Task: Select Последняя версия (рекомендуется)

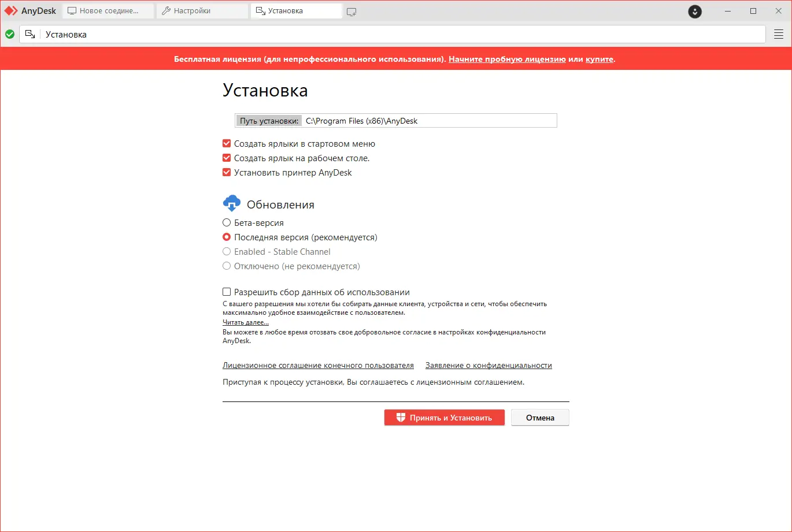Action: (226, 237)
